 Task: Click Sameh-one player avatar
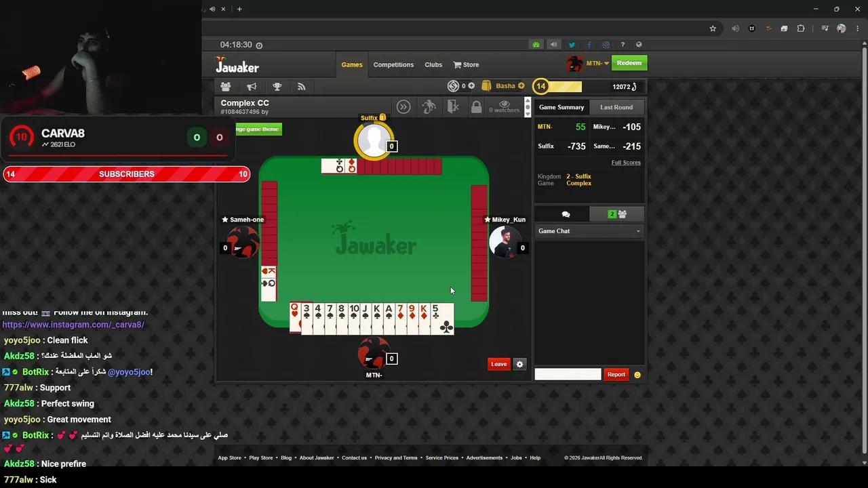tap(243, 242)
